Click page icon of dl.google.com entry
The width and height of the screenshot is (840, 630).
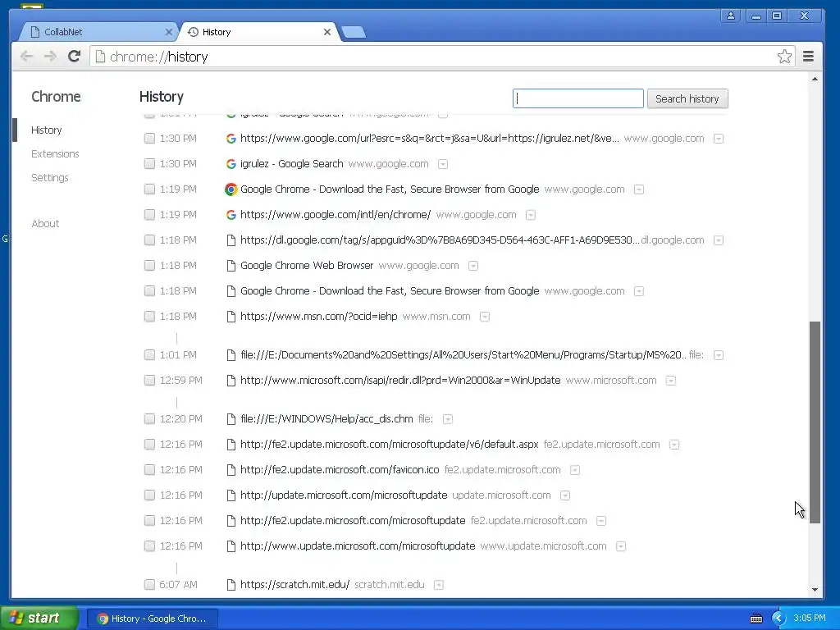tap(231, 240)
